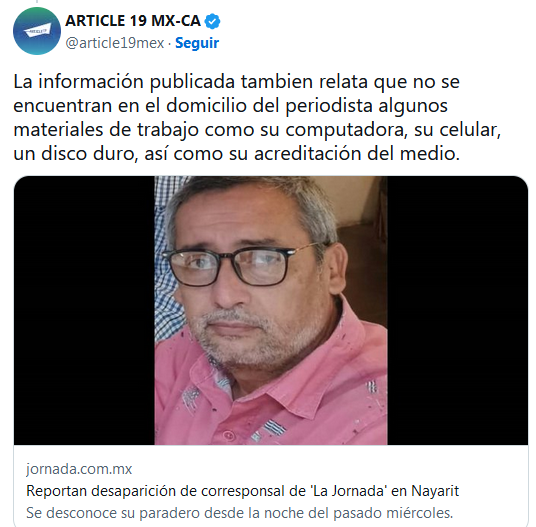Open description "Se desconoce su paradero"
This screenshot has height=527, width=536.
(239, 513)
